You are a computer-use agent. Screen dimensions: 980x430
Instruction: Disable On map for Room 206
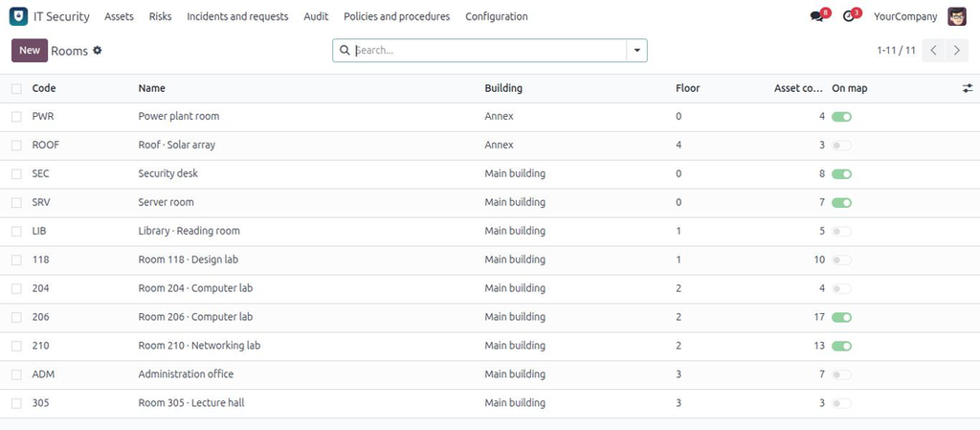click(x=841, y=318)
